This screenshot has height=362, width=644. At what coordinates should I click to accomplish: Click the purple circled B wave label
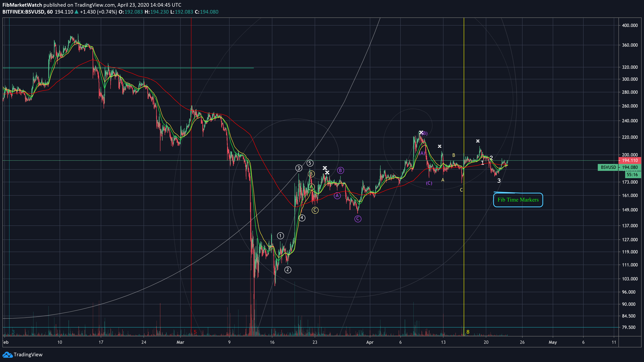340,170
